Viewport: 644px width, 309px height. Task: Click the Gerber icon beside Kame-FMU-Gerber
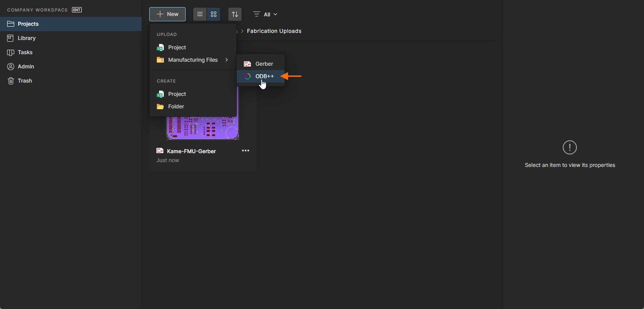pos(160,151)
